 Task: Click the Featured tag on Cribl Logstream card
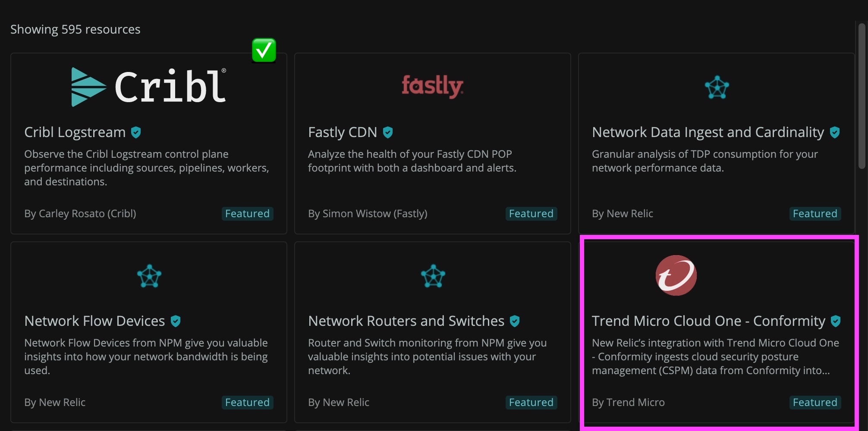[247, 213]
